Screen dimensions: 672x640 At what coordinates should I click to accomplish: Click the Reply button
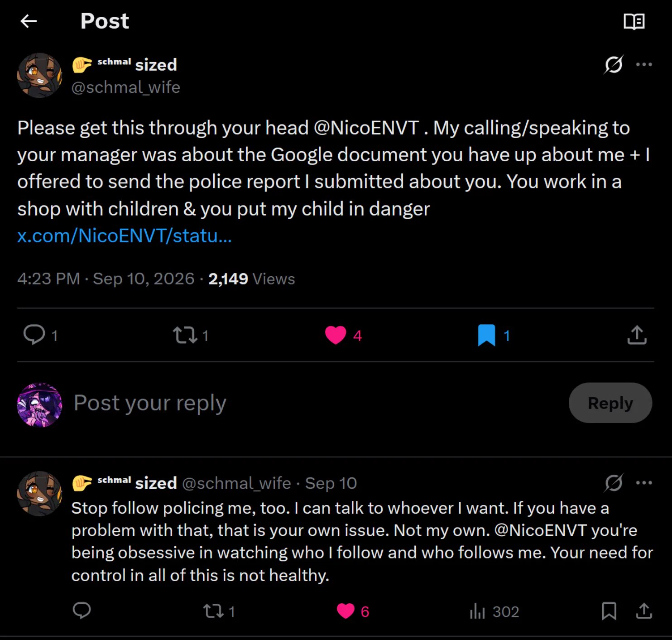click(x=610, y=403)
